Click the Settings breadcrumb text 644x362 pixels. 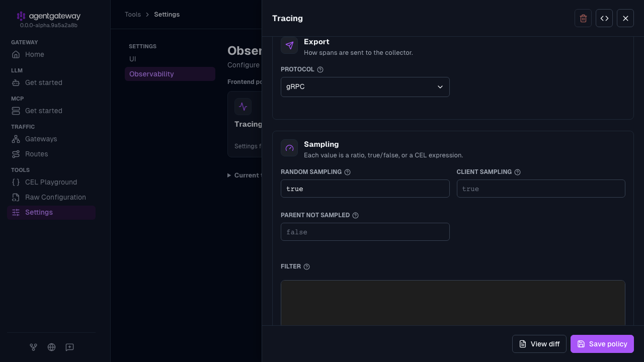pyautogui.click(x=167, y=15)
